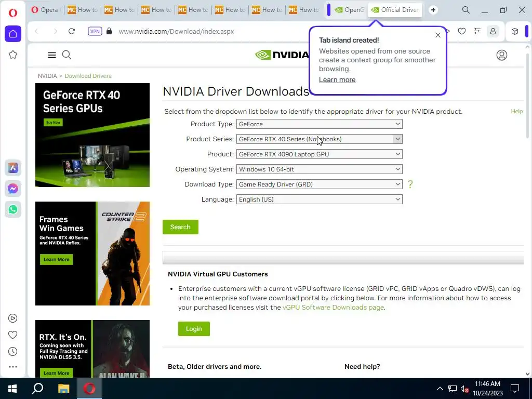
Task: Search open tabs magnifier icon
Action: (x=466, y=10)
